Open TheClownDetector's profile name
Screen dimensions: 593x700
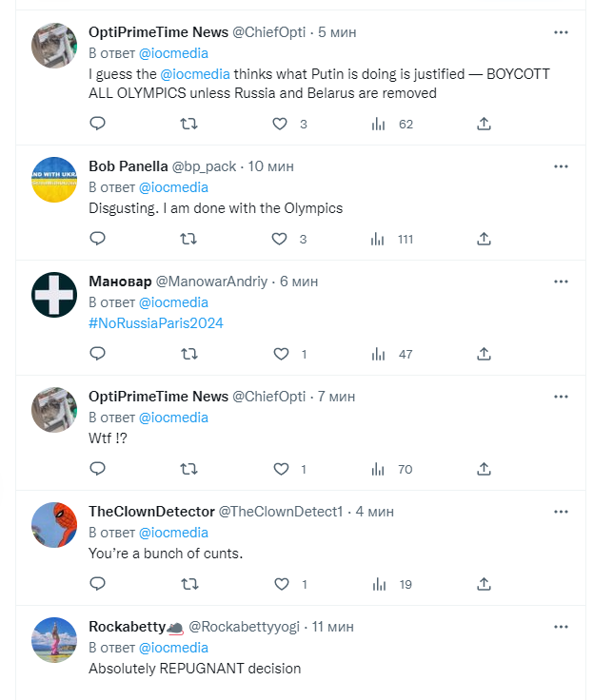coord(151,511)
